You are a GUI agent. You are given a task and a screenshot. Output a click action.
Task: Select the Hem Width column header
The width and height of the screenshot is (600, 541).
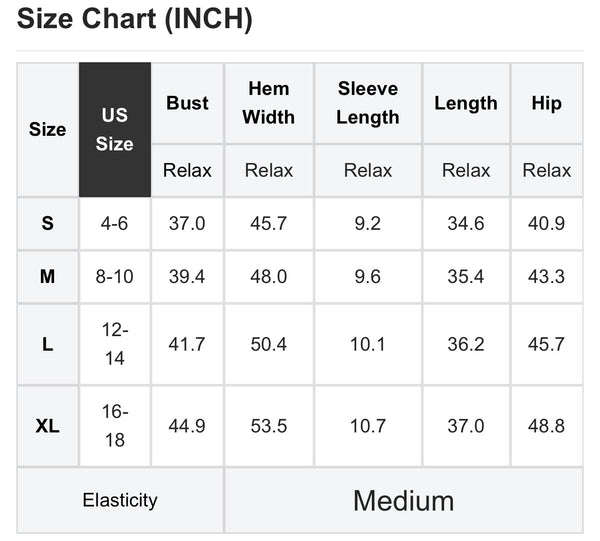(x=268, y=103)
